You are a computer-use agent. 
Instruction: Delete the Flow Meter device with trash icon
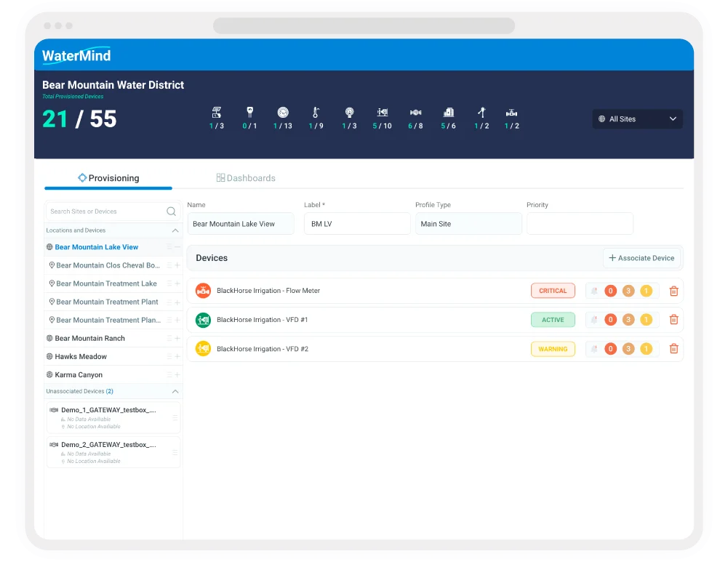(673, 291)
